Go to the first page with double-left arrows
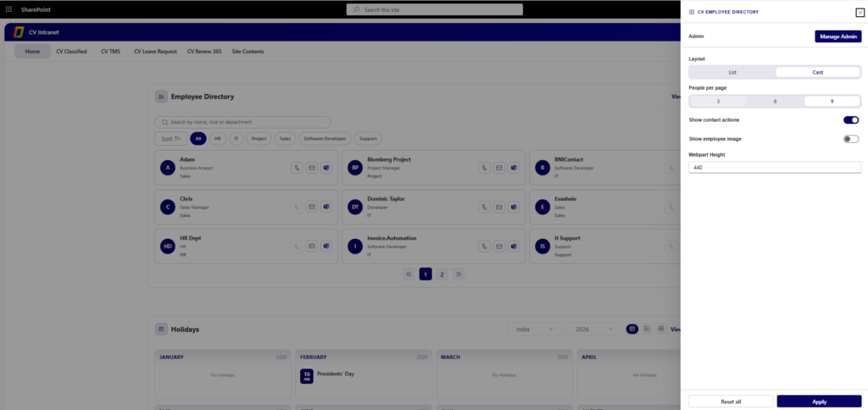Viewport: 868px width, 410px height. [409, 274]
